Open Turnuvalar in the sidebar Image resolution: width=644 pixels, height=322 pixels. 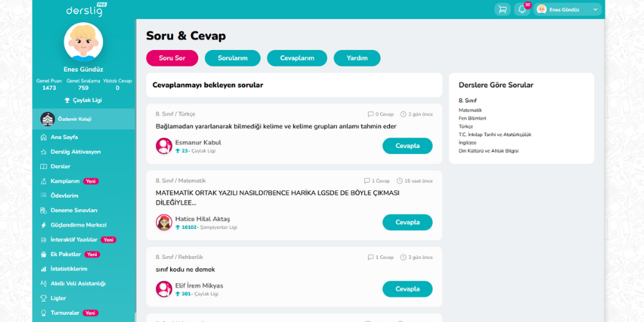(x=64, y=313)
